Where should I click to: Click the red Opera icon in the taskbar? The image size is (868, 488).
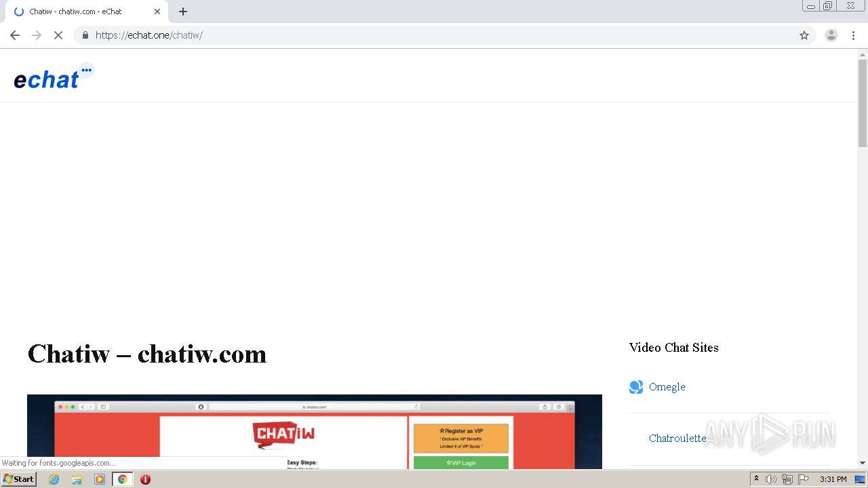pos(145,479)
